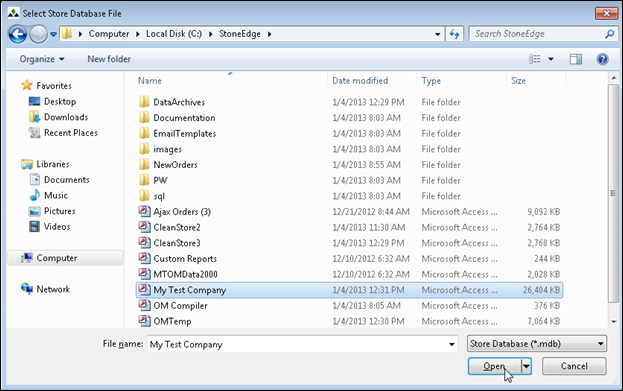
Task: Select the OMTemp database icon
Action: click(x=144, y=321)
